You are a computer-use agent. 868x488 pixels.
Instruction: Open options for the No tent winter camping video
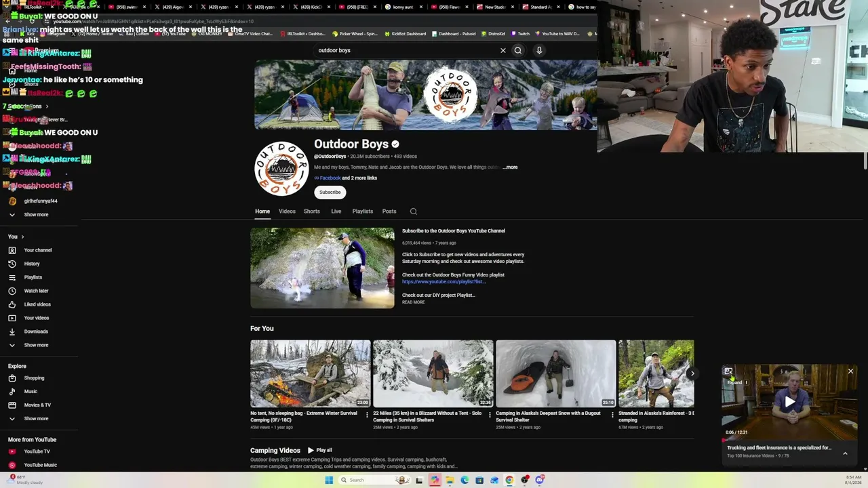pyautogui.click(x=367, y=415)
